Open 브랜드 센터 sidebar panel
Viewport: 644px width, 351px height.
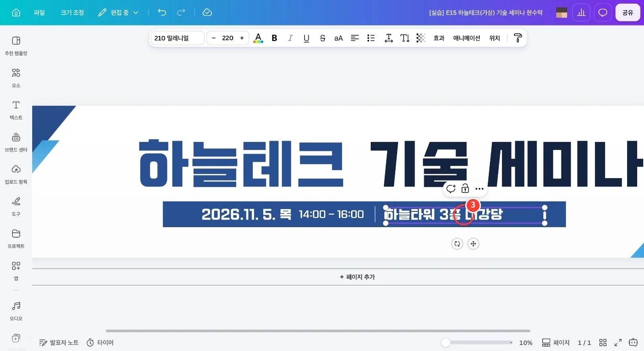[16, 142]
